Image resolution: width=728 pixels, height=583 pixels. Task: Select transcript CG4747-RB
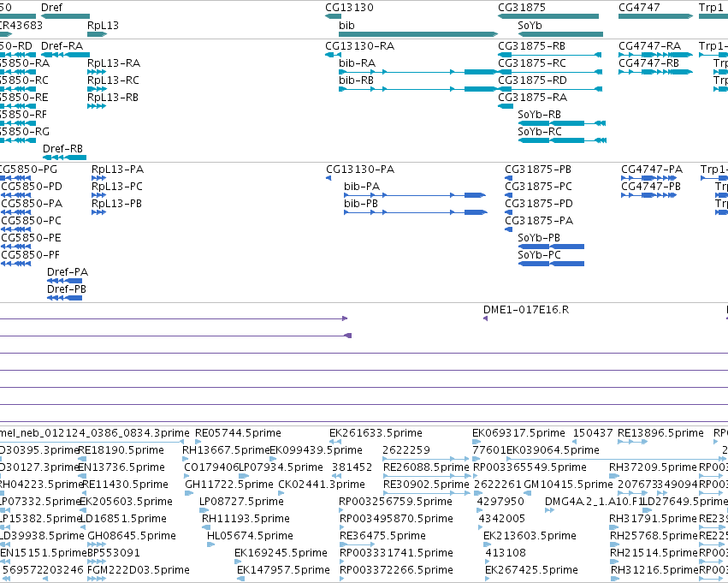tap(655, 72)
